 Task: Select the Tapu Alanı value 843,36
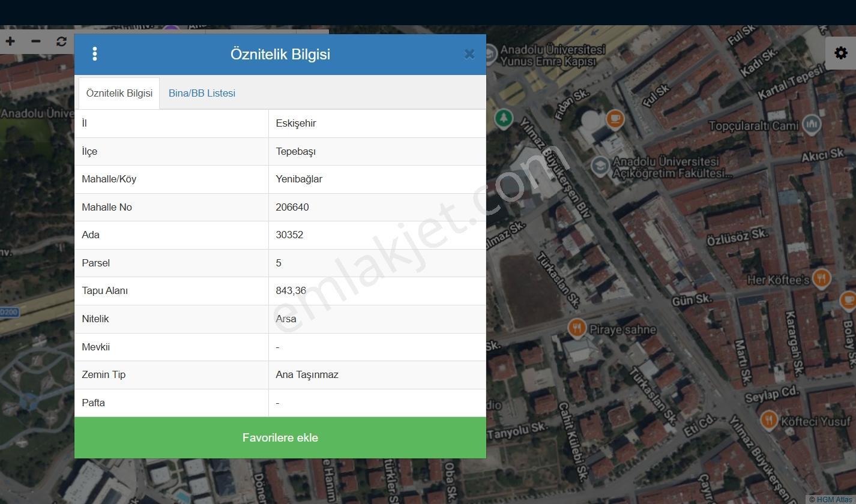[291, 291]
